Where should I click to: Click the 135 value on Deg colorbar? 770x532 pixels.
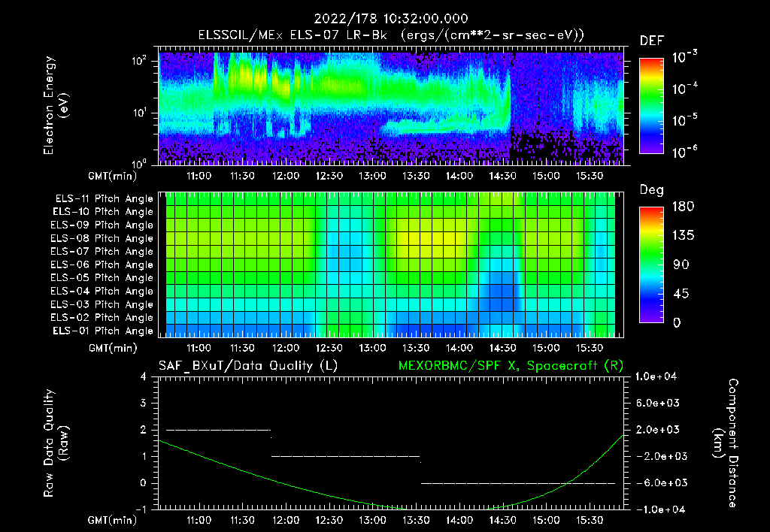[x=683, y=236]
